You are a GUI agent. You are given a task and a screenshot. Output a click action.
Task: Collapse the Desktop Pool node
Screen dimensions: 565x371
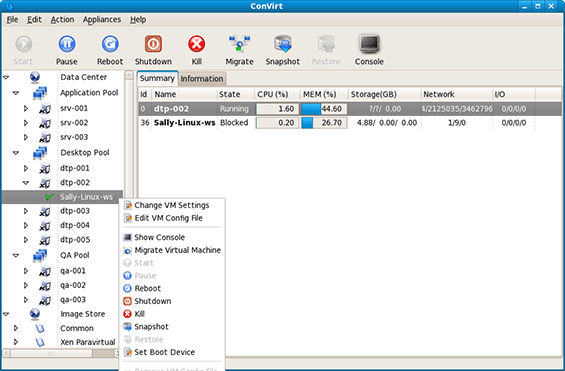click(16, 153)
